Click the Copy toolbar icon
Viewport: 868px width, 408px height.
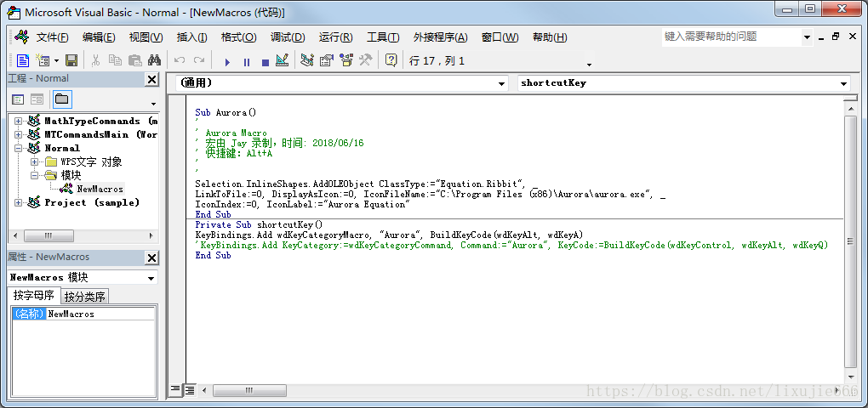[x=115, y=60]
